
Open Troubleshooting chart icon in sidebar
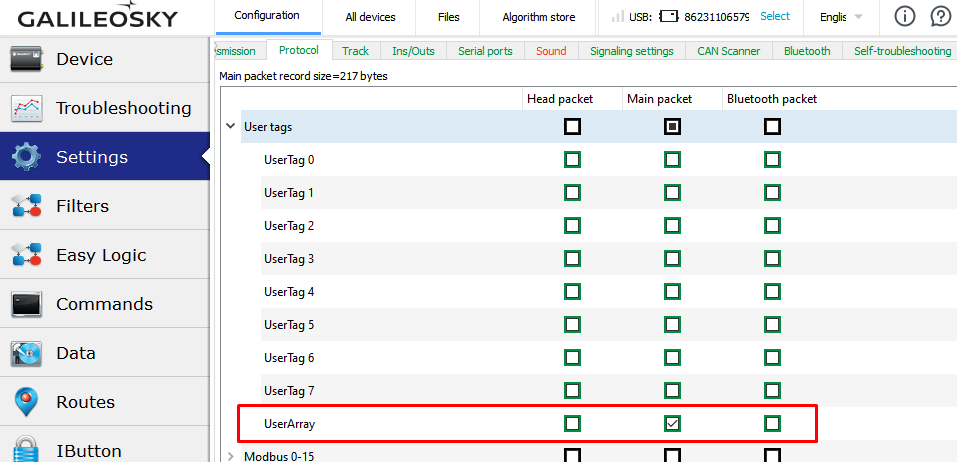[27, 108]
